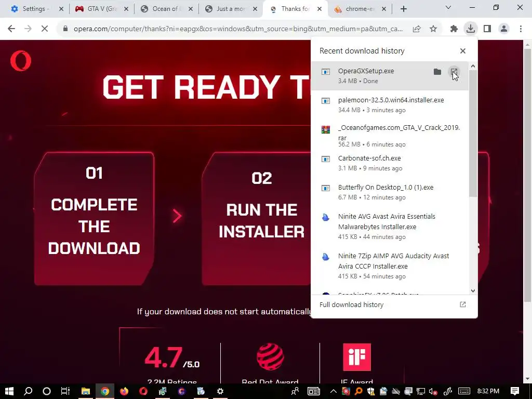
Task: Close the Recent download history popup
Action: click(463, 51)
